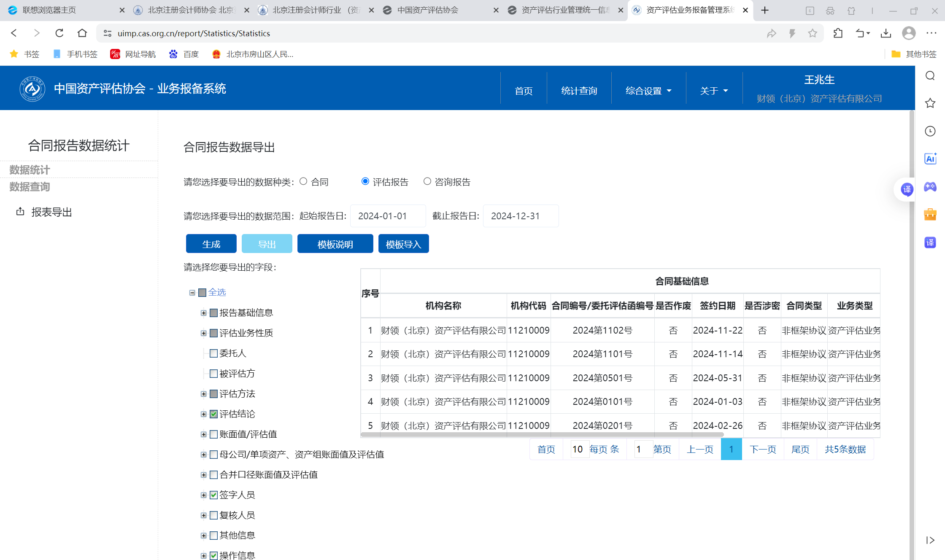Click the browser refresh icon

click(x=59, y=33)
